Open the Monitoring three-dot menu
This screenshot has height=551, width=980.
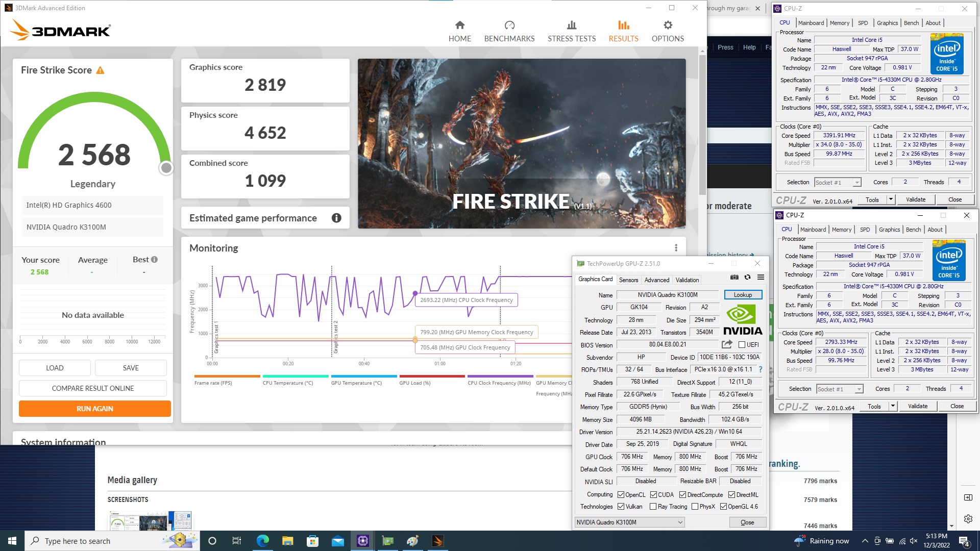[x=676, y=247]
